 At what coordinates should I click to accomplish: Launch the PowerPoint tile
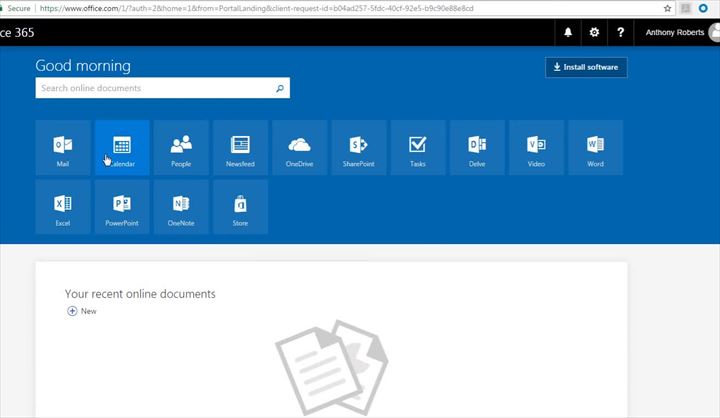tap(122, 207)
